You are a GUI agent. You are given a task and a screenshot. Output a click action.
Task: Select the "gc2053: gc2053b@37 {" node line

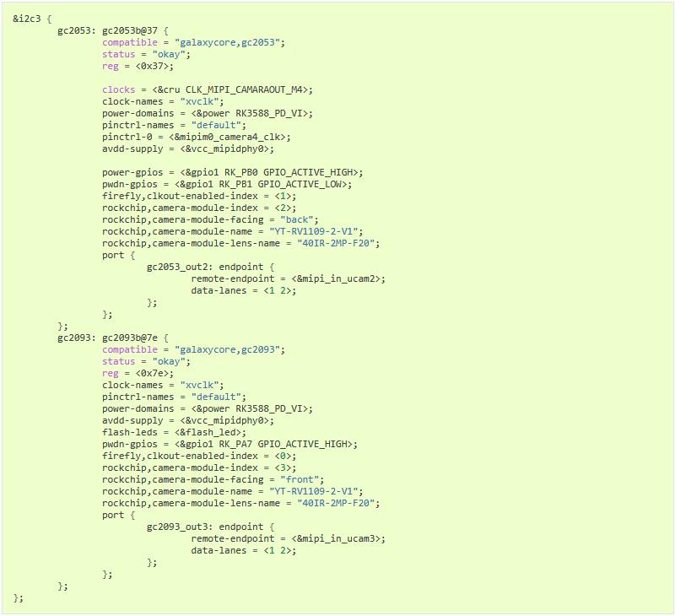pyautogui.click(x=113, y=31)
